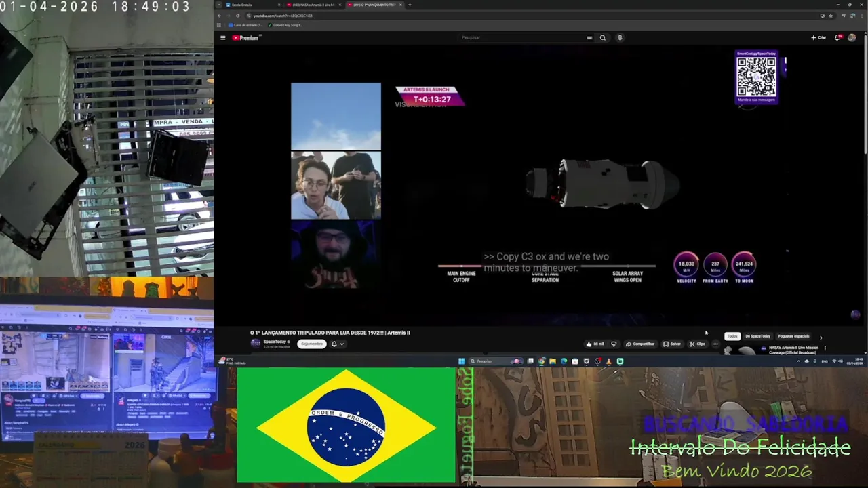868x488 pixels.
Task: Open more actions ellipsis below video
Action: [715, 344]
